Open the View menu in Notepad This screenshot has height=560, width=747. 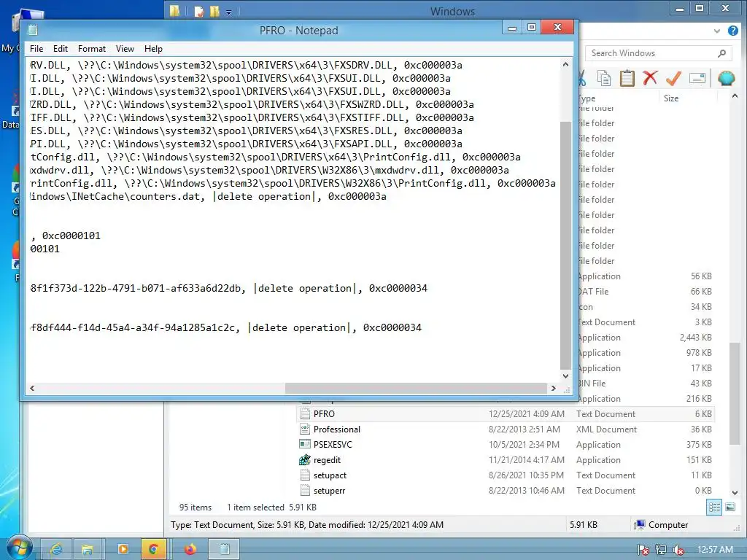[125, 49]
